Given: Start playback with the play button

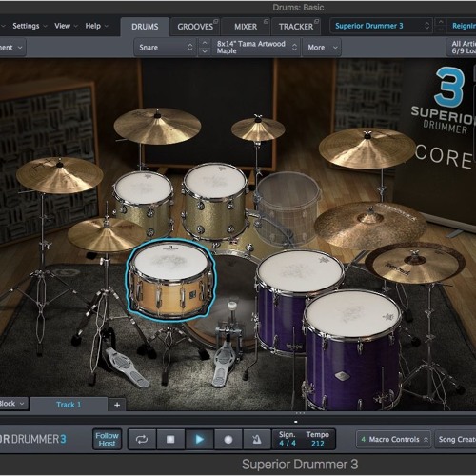Looking at the screenshot, I should tap(200, 440).
